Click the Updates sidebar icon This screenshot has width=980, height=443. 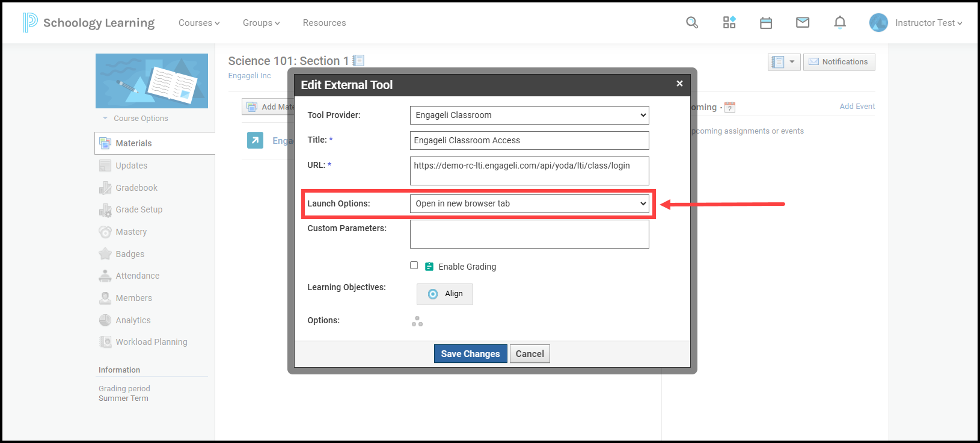tap(105, 166)
